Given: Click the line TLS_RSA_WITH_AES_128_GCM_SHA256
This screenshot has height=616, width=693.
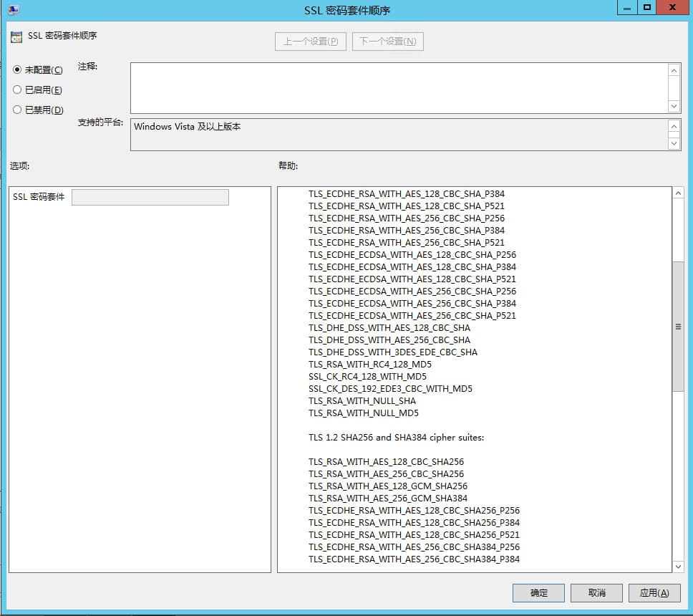Looking at the screenshot, I should (388, 486).
